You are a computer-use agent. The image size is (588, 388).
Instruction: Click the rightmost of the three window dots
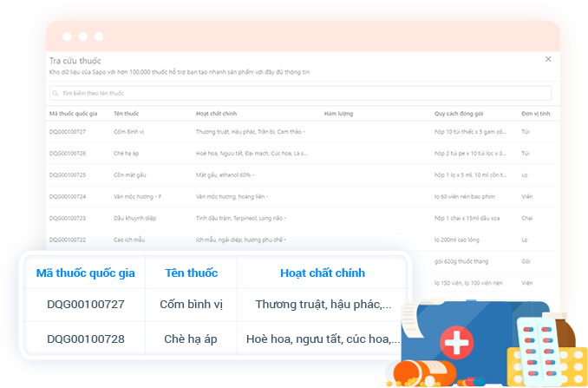coord(100,37)
